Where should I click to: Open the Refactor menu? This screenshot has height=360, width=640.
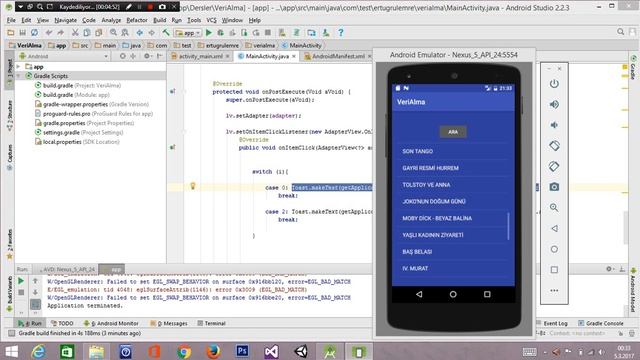click(x=137, y=20)
